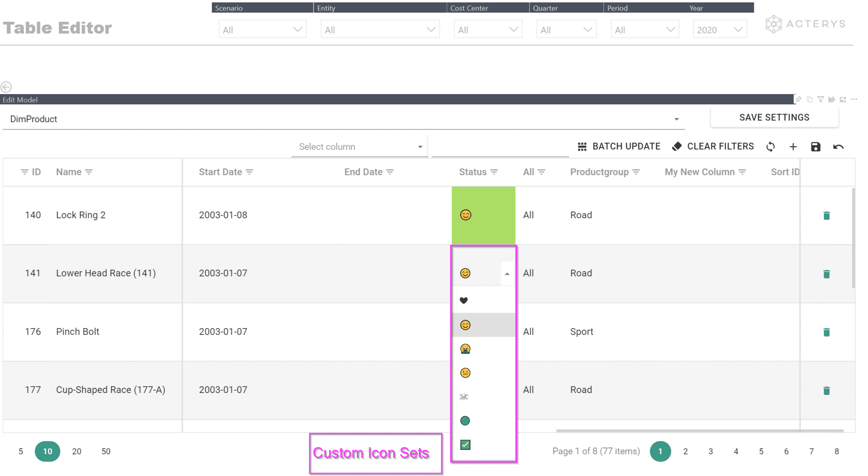Select the teal circle swatch in the Status list
The width and height of the screenshot is (868, 476).
click(465, 421)
